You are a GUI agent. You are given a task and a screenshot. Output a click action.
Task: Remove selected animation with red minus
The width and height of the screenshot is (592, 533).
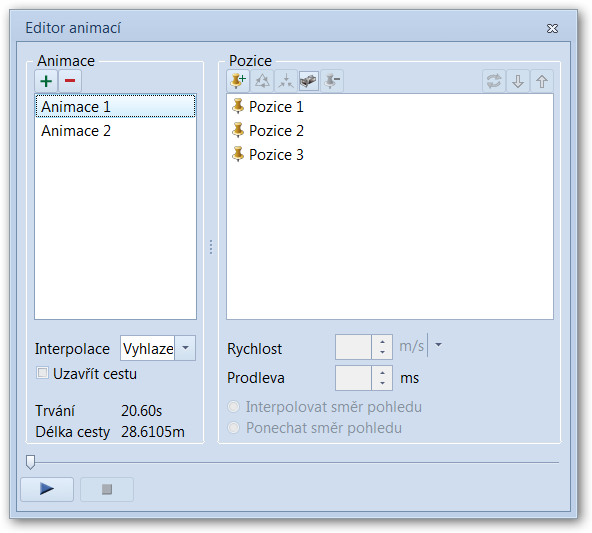70,81
